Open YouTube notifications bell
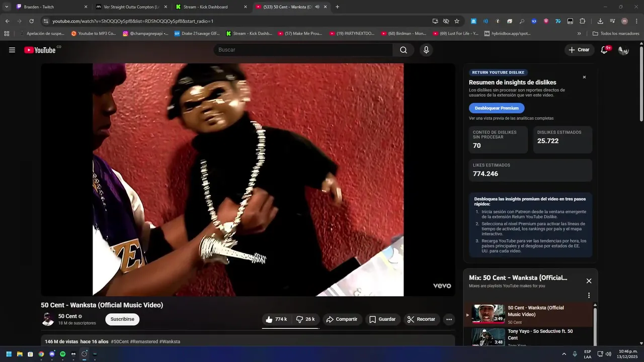Screen dimensions: 644x362 (x=605, y=50)
